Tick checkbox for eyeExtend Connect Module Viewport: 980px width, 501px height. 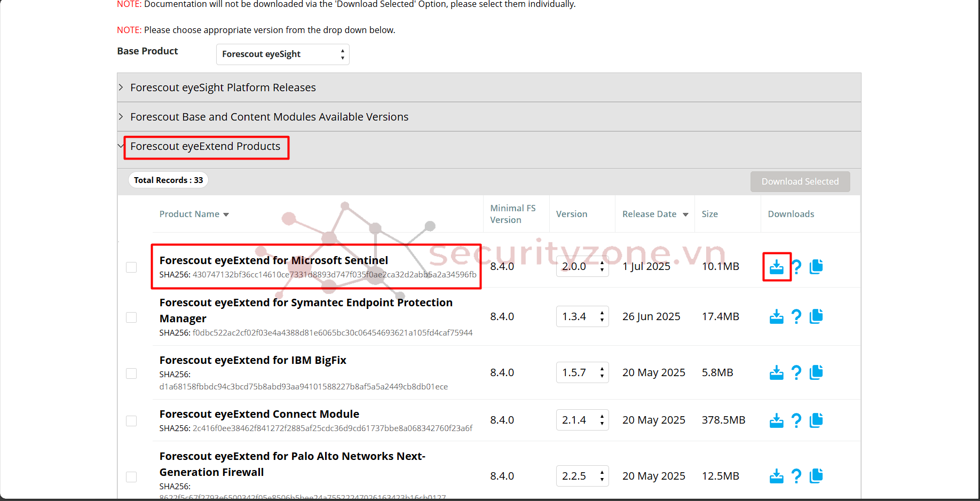(131, 421)
